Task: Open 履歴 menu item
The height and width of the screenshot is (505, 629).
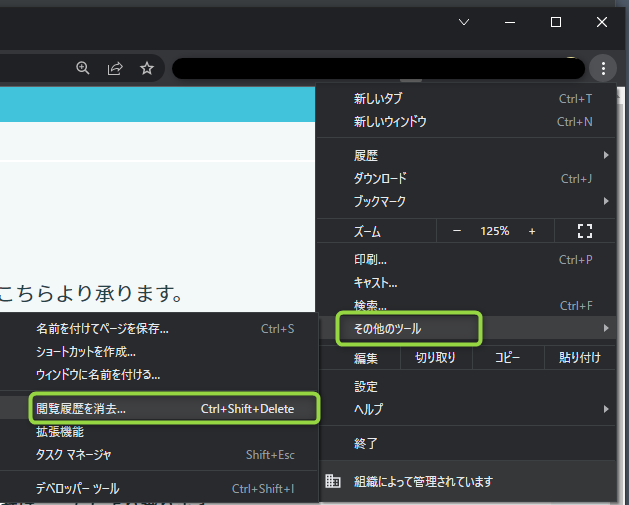Action: (x=466, y=155)
